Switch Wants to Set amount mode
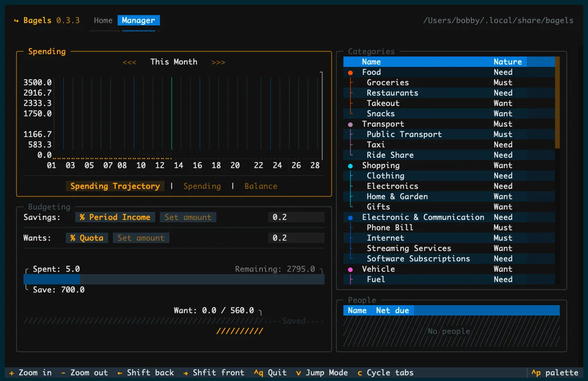 (x=141, y=238)
